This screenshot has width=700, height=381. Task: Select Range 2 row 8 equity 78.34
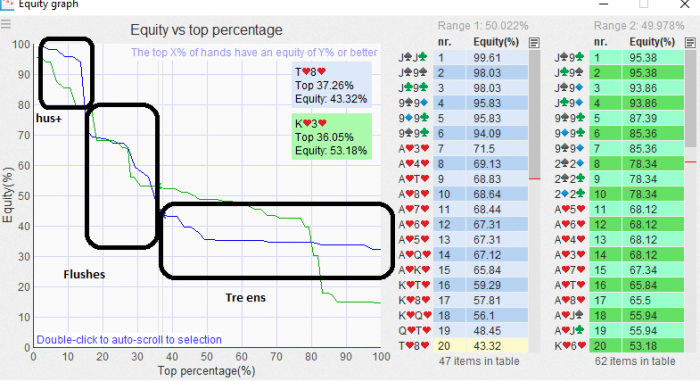(618, 164)
